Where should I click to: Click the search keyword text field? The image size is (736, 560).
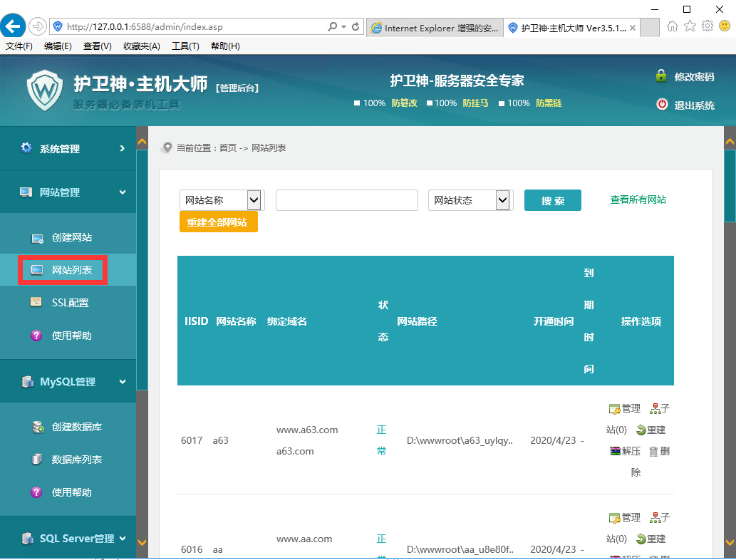346,200
